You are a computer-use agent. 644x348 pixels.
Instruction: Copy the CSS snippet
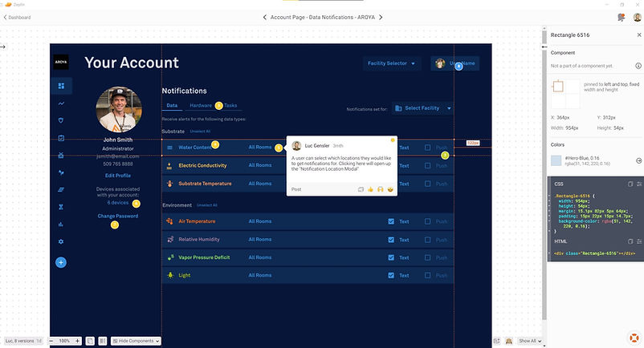point(630,184)
